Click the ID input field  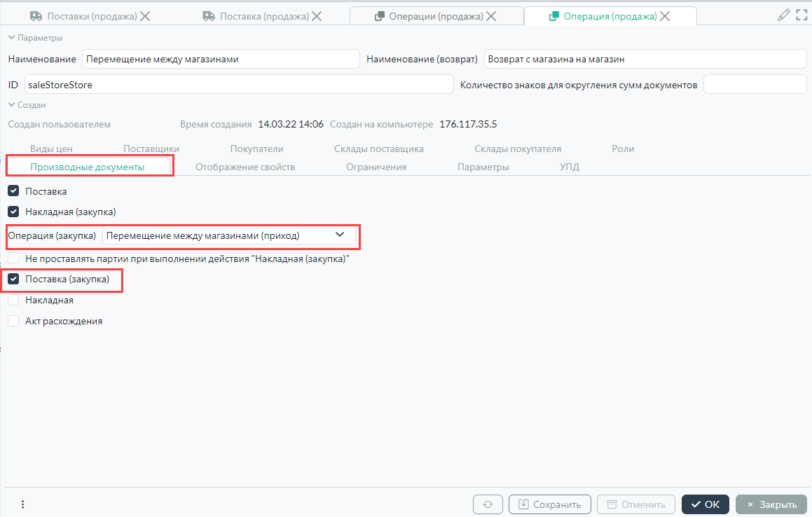pyautogui.click(x=238, y=85)
